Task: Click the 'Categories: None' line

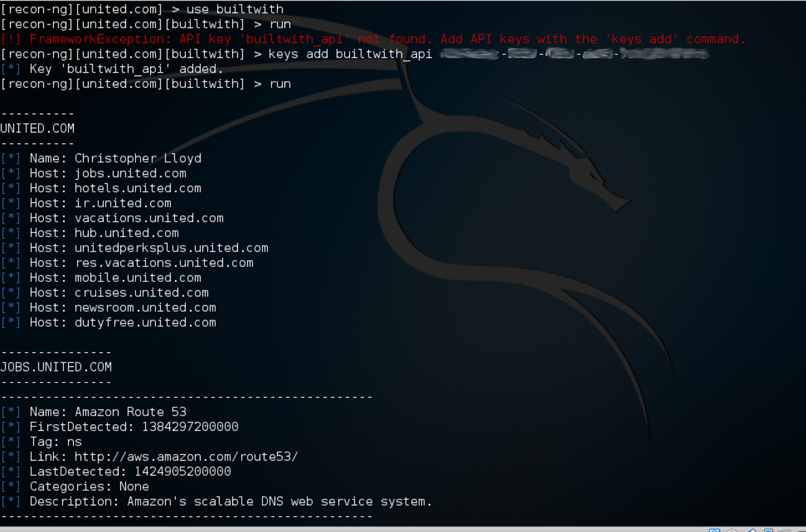Action: [75, 487]
